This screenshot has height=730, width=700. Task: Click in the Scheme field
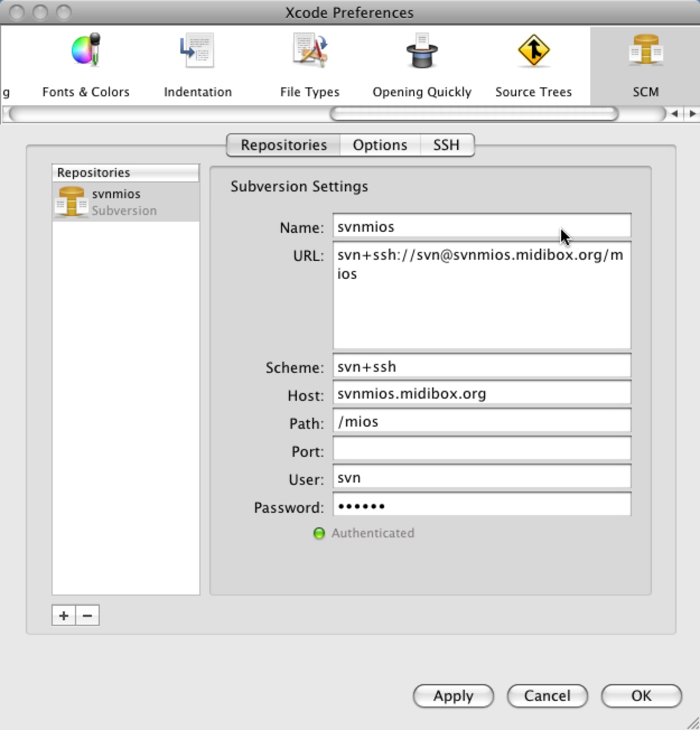point(482,367)
